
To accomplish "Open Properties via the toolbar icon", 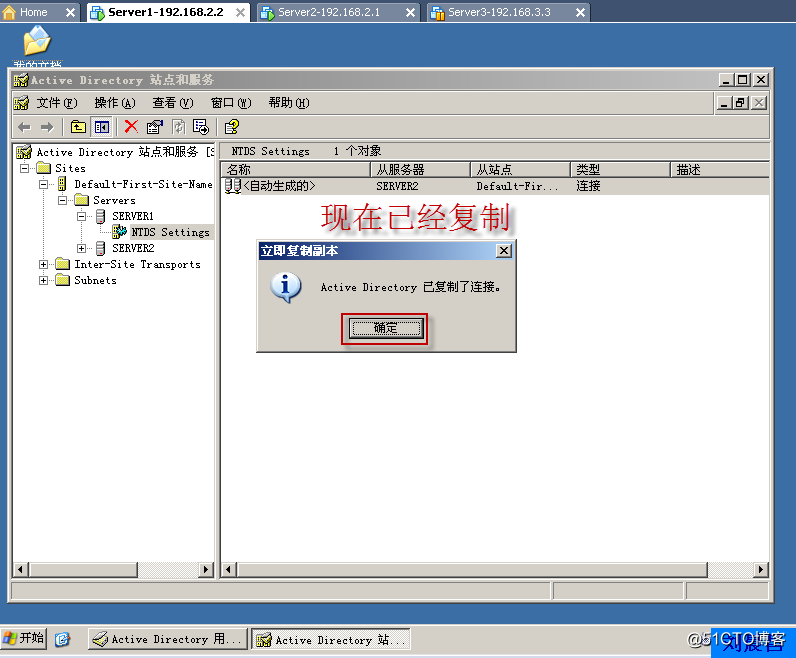I will click(154, 127).
